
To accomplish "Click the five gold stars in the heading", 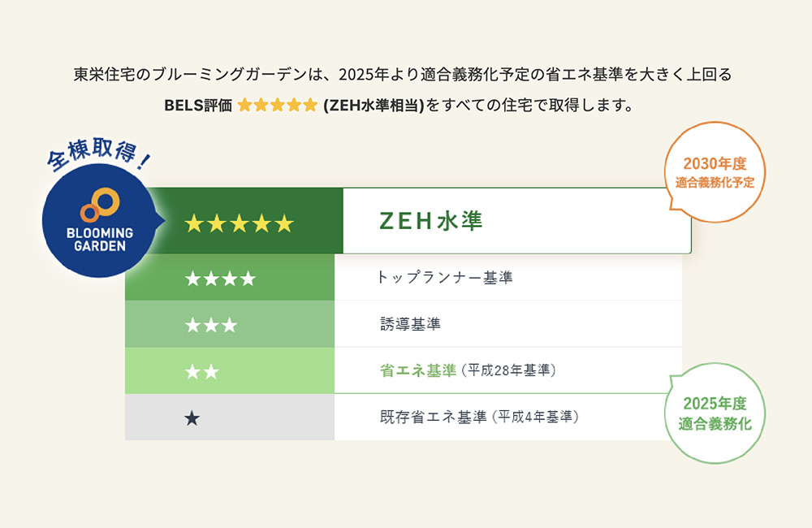I will click(x=276, y=106).
